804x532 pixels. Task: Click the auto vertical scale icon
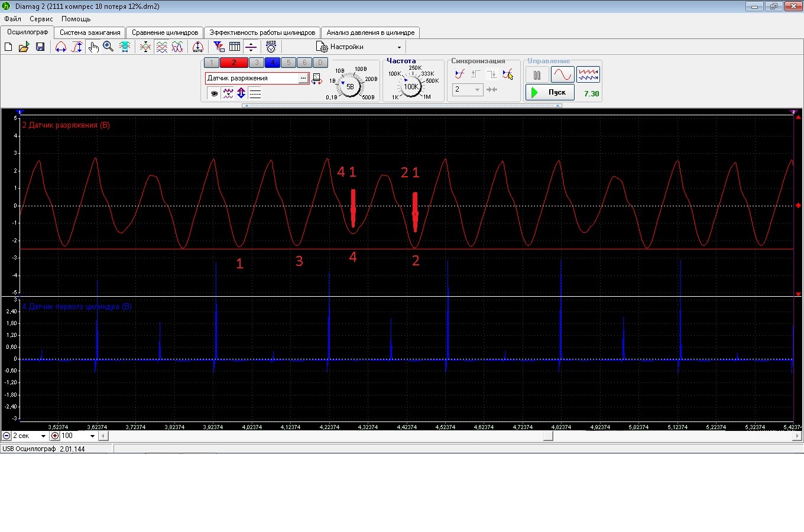click(198, 47)
